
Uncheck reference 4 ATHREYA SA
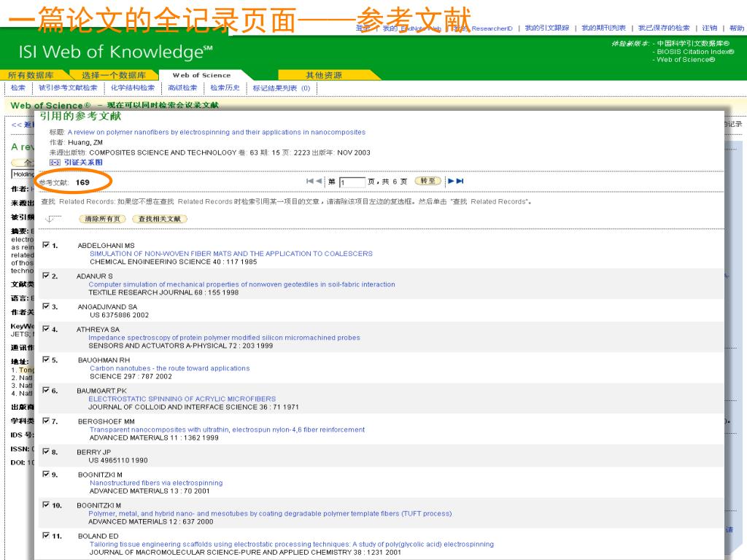pos(46,329)
